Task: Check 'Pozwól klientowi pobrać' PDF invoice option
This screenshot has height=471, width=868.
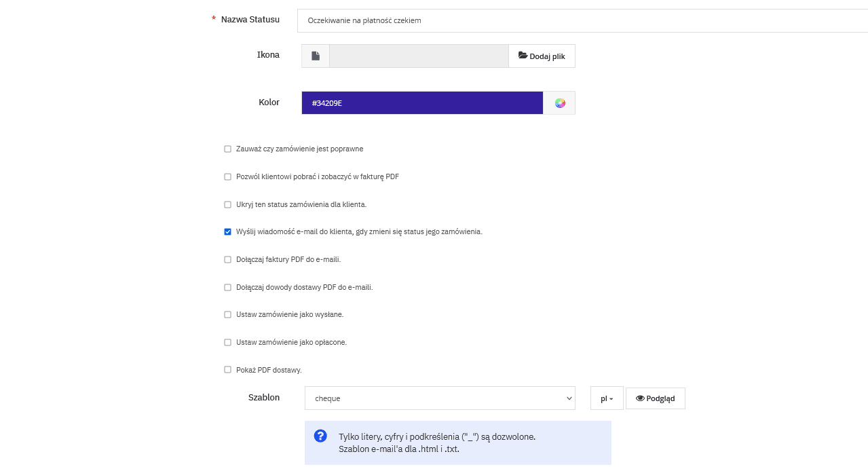Action: point(228,176)
